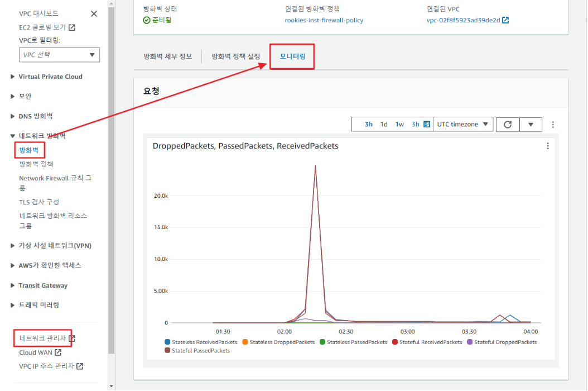Open the requests panel three-dot options menu
The width and height of the screenshot is (588, 391).
tap(553, 125)
